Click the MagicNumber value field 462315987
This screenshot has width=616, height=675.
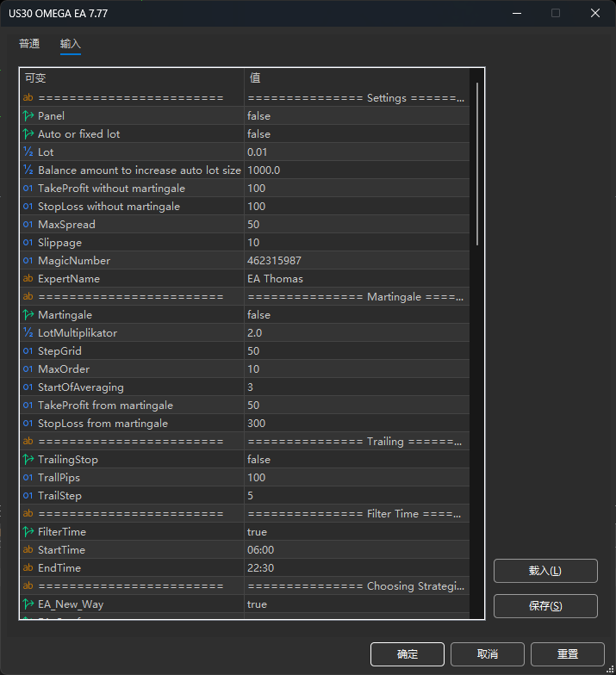356,261
